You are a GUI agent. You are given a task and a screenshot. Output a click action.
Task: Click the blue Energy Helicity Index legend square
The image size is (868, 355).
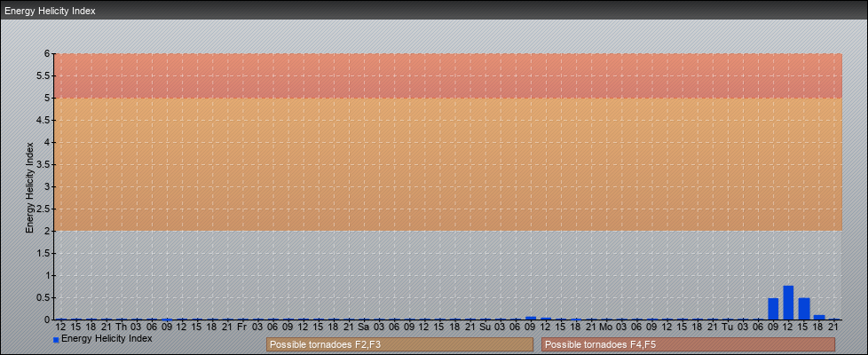[x=56, y=340]
